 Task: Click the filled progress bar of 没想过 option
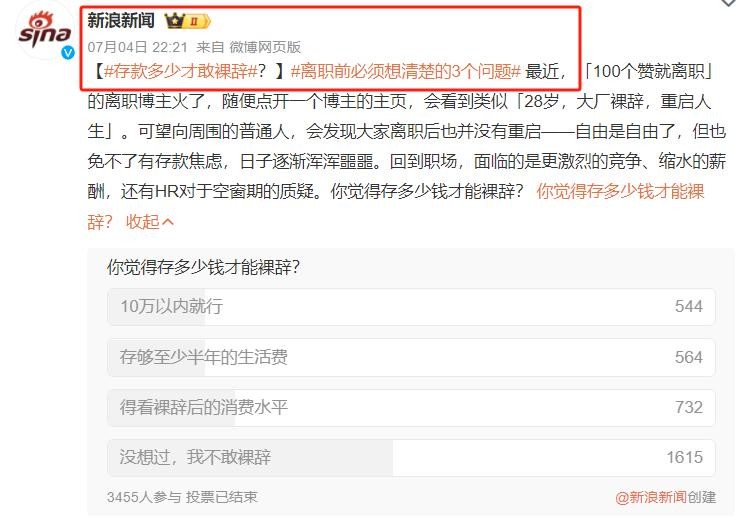tap(250, 457)
